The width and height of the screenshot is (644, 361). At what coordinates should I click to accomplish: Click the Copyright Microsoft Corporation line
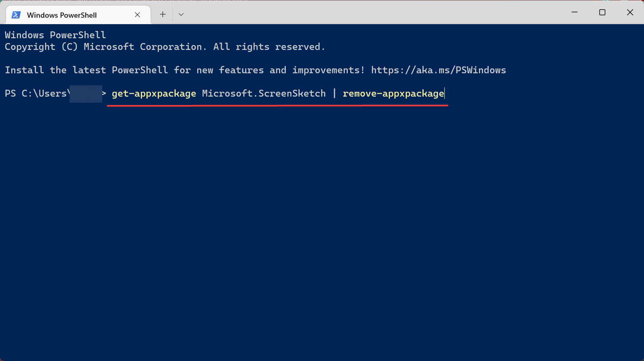165,47
